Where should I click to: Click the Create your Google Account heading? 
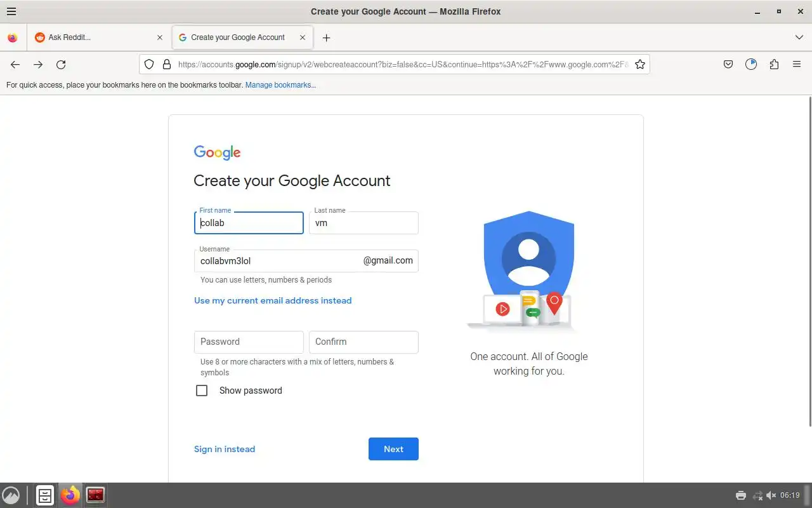coord(292,181)
